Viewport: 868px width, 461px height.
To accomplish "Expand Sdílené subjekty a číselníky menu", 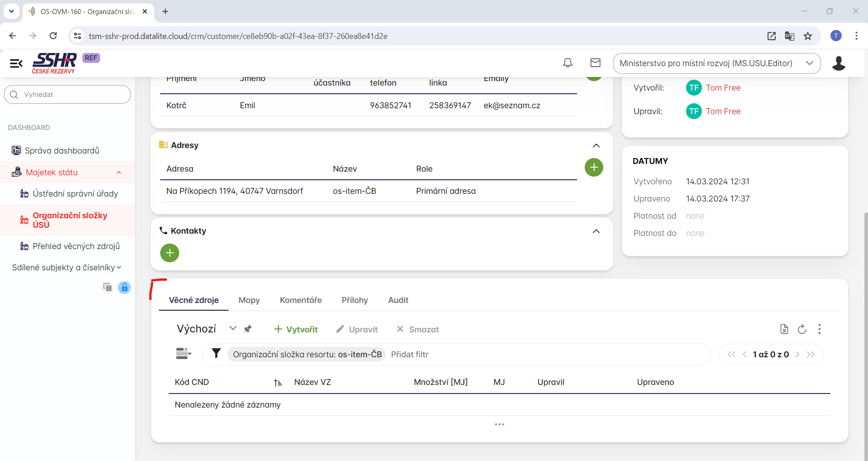I will point(67,268).
